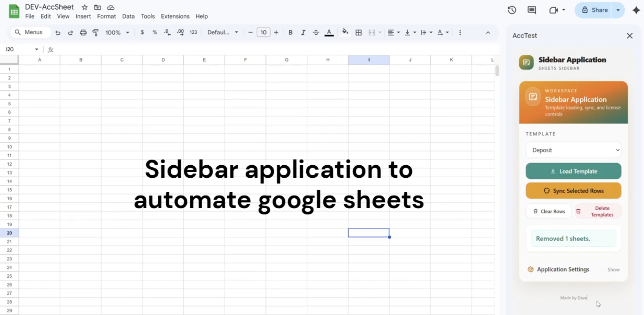Open the Deposit template dropdown
The image size is (644, 315).
(x=573, y=150)
